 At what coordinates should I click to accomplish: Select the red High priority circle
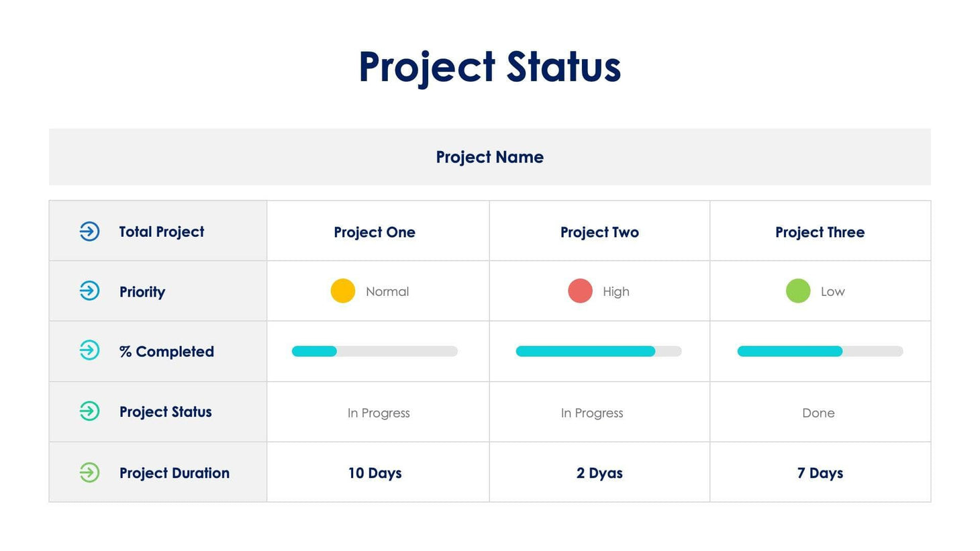[x=580, y=291]
